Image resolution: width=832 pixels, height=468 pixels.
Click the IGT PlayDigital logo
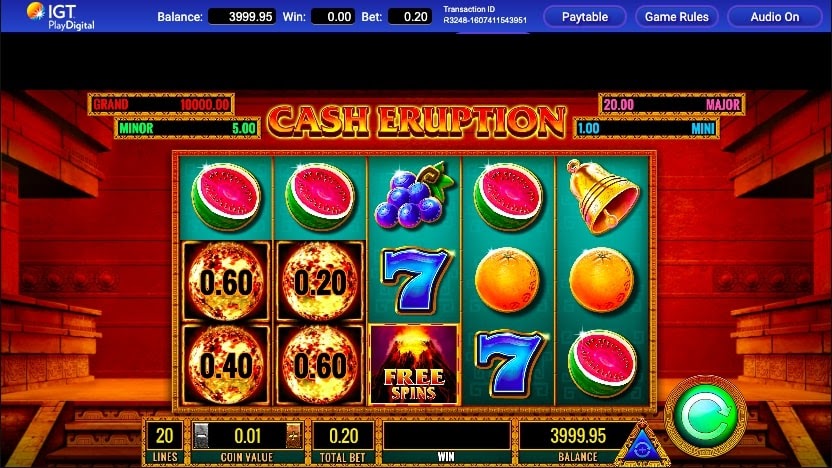(60, 16)
